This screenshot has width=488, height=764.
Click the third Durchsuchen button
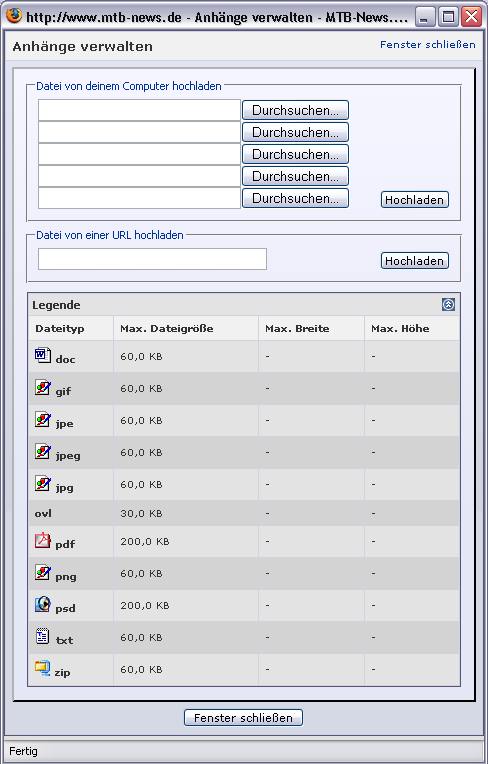tap(295, 154)
